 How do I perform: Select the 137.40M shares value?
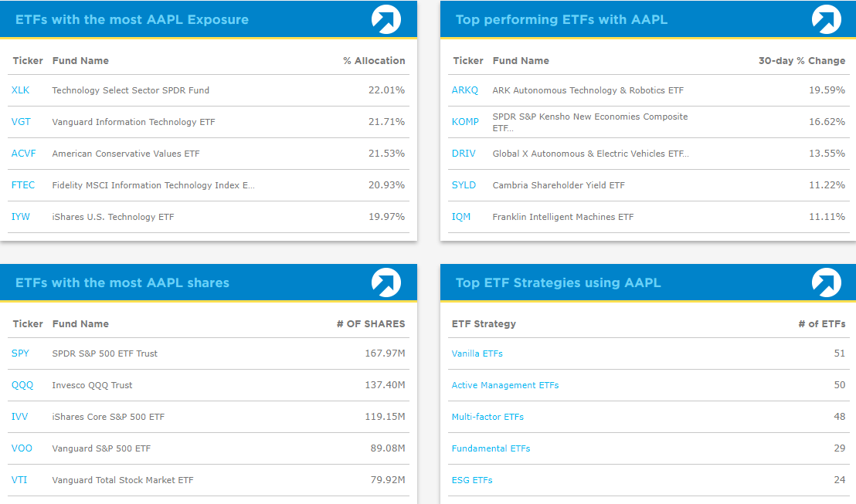tap(385, 385)
